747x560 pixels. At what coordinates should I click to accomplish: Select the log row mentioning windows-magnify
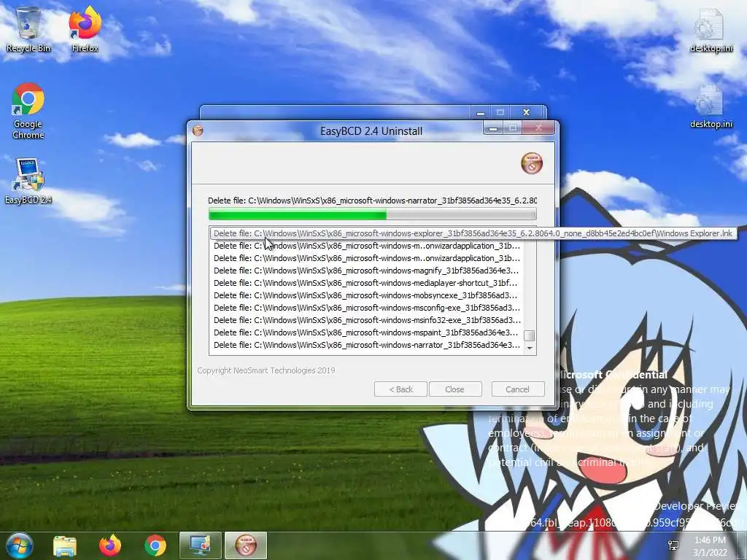tap(366, 271)
